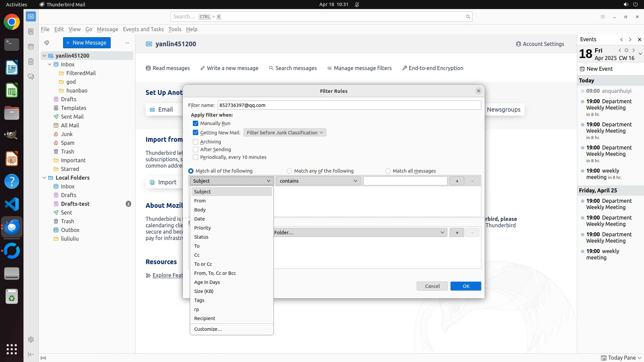Uncheck the Manually Run checkbox
Screen dimensions: 644x362
[x=196, y=123]
